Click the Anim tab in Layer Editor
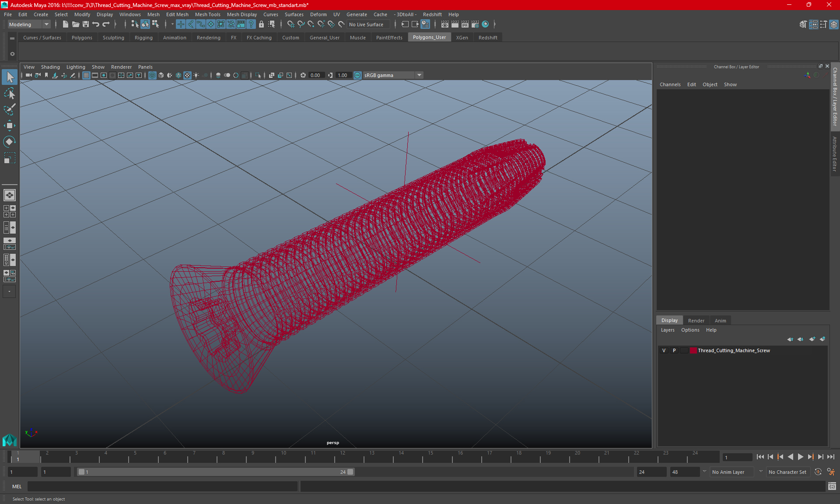 [720, 320]
